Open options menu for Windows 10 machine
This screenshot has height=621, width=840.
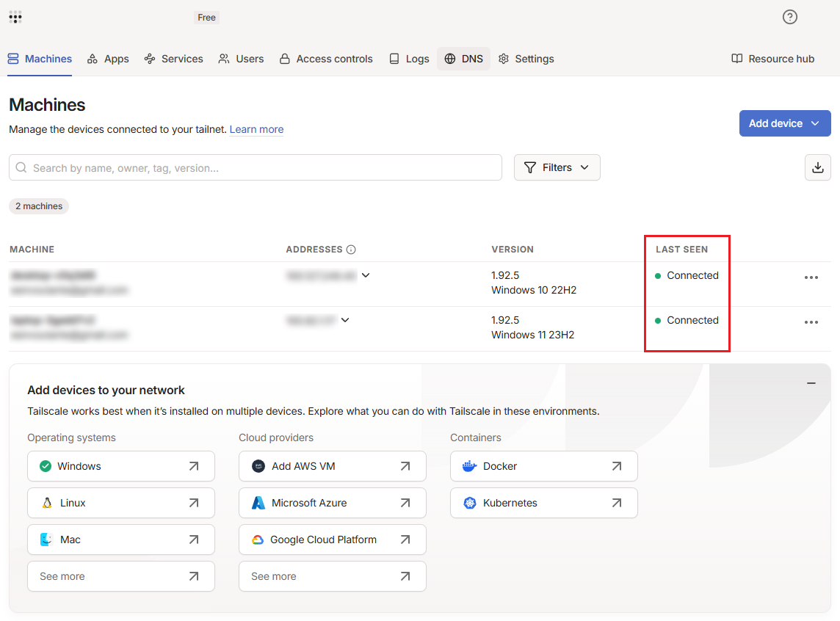(x=811, y=277)
